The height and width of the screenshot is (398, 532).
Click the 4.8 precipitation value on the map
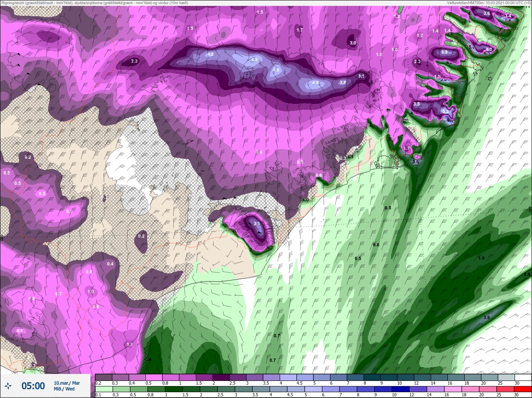tap(254, 60)
